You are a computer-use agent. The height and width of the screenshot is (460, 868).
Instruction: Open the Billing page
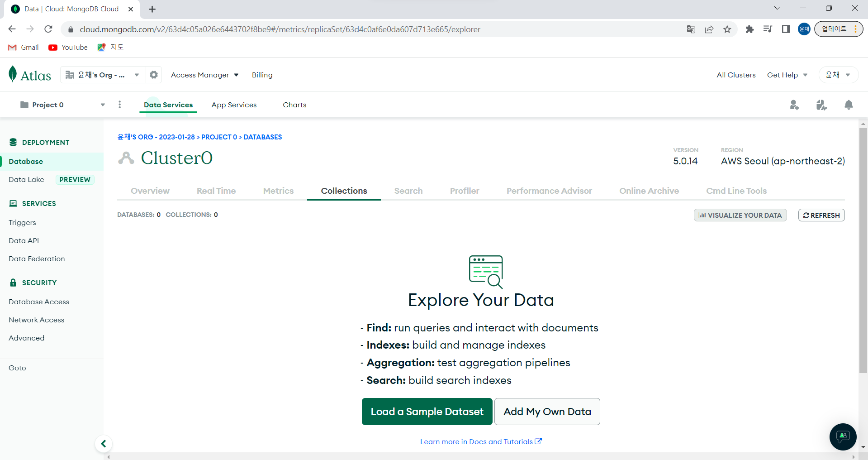[262, 75]
